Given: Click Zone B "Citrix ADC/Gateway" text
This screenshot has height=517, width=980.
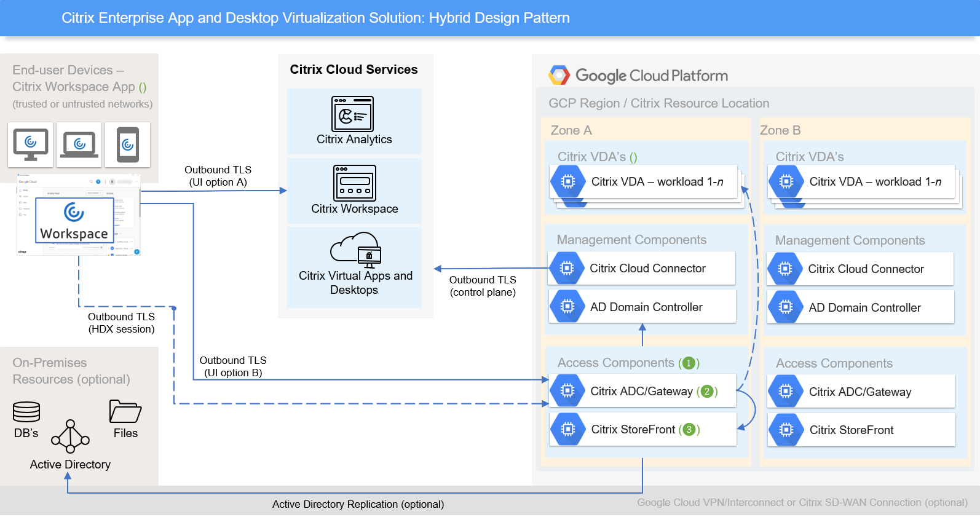Looking at the screenshot, I should [x=860, y=392].
